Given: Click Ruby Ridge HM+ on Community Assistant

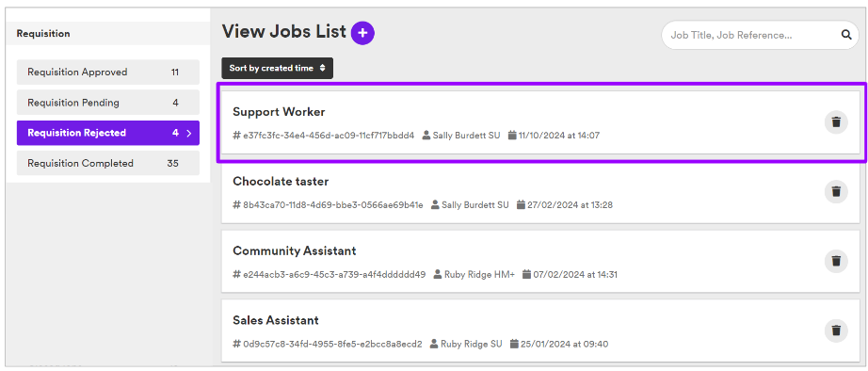Looking at the screenshot, I should 474,274.
